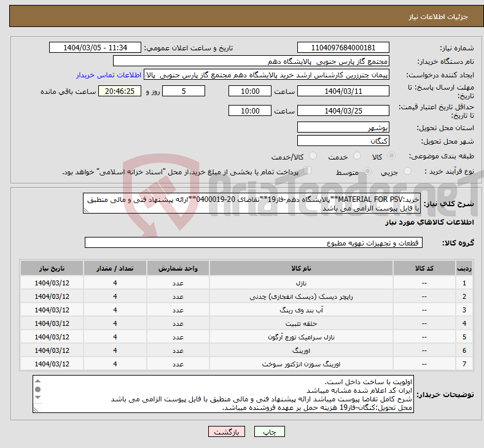Click the گروه کالا field
Image resolution: width=484 pixels, height=448 pixels.
[x=252, y=243]
